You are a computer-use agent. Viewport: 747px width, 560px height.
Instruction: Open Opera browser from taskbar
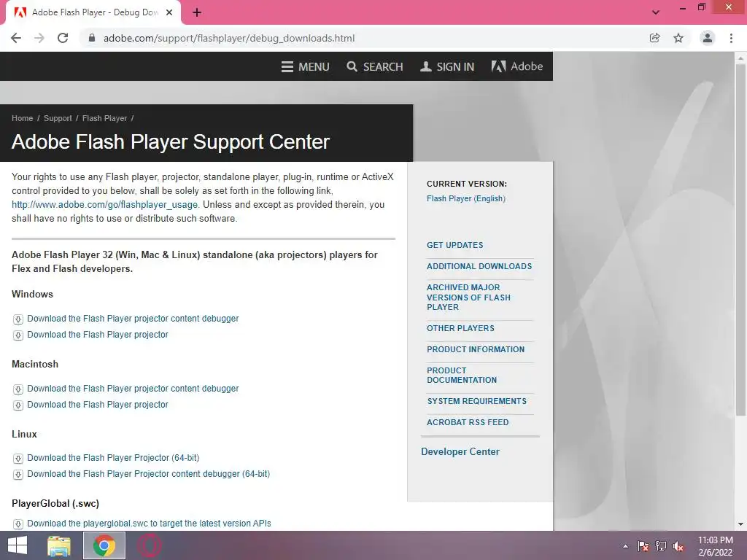pos(149,545)
